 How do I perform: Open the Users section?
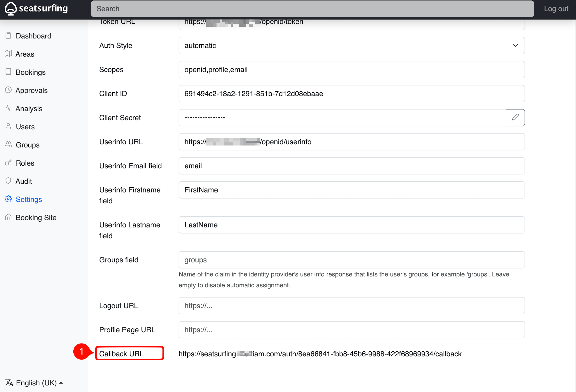(25, 127)
